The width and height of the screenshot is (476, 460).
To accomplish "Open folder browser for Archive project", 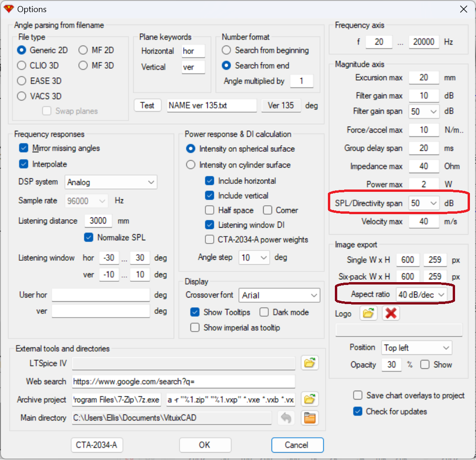I will 309,399.
